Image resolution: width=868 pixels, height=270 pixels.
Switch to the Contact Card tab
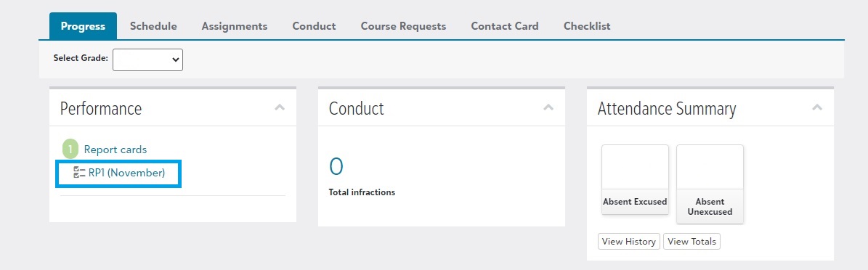[504, 26]
